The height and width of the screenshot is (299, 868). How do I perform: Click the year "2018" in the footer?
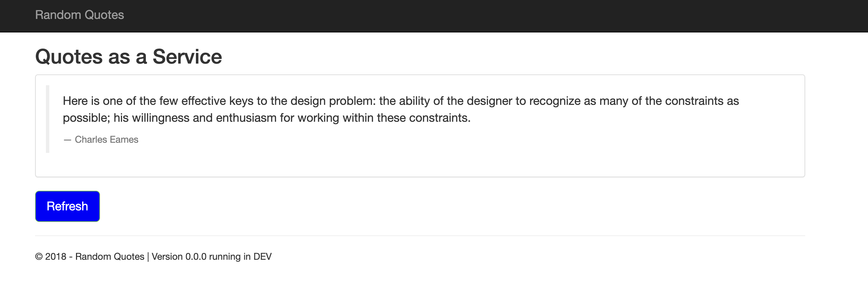(x=56, y=257)
